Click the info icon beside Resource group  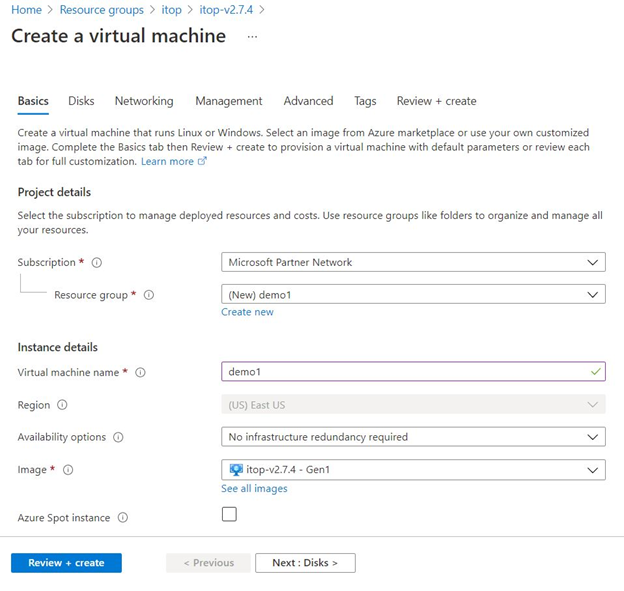(x=149, y=296)
